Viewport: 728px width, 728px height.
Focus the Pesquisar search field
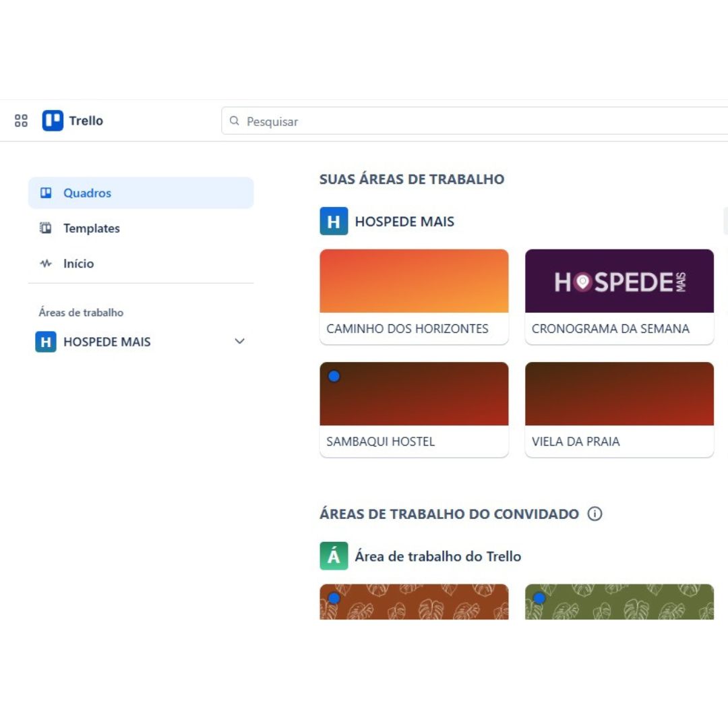coord(475,121)
